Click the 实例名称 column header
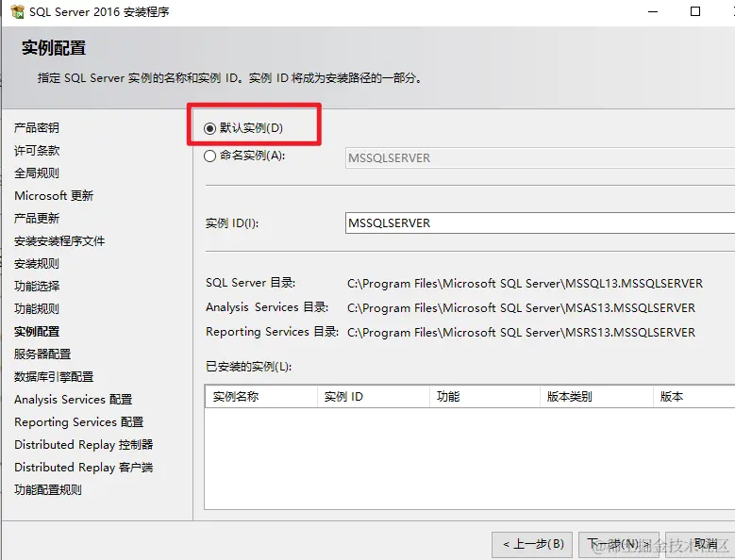 (x=261, y=397)
